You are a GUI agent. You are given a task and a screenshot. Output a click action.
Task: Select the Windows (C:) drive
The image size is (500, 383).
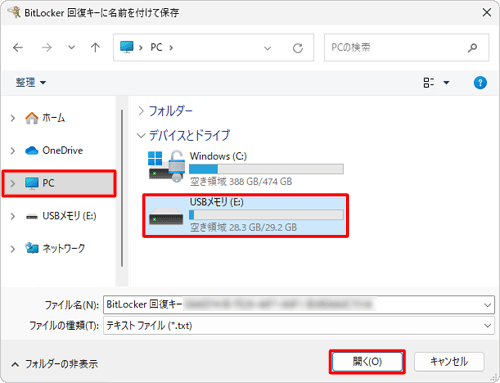pyautogui.click(x=246, y=168)
